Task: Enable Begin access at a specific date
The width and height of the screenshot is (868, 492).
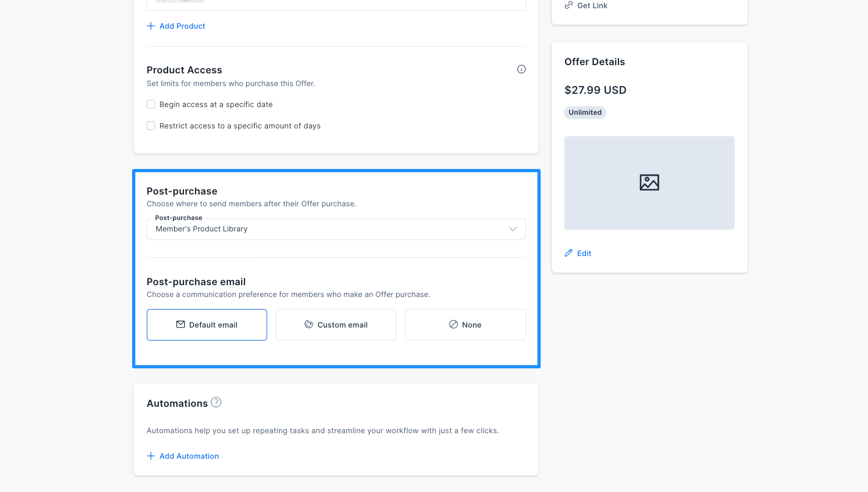Action: (x=151, y=104)
